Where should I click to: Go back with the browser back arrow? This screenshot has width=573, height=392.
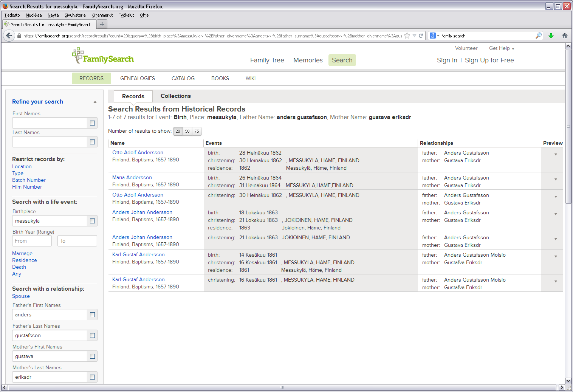click(9, 36)
